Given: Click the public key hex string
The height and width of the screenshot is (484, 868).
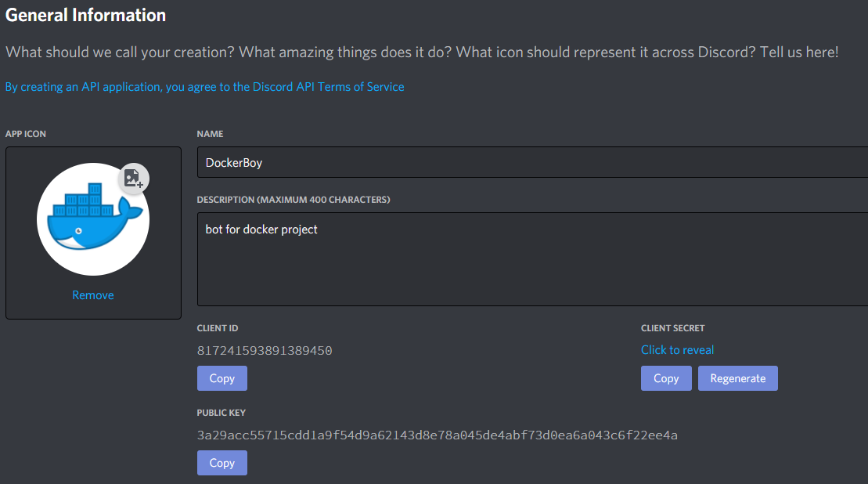Looking at the screenshot, I should tap(438, 435).
